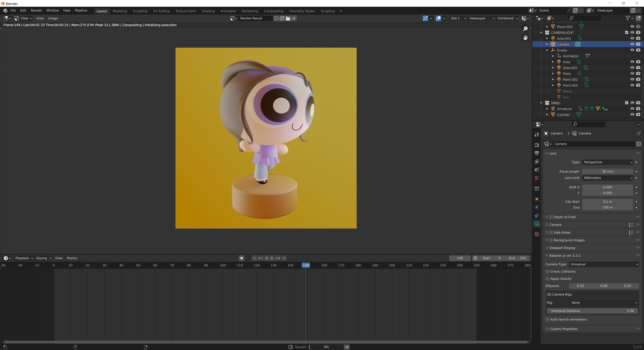Enable the Check Collisions checkbox
The image size is (644, 350).
coord(548,271)
